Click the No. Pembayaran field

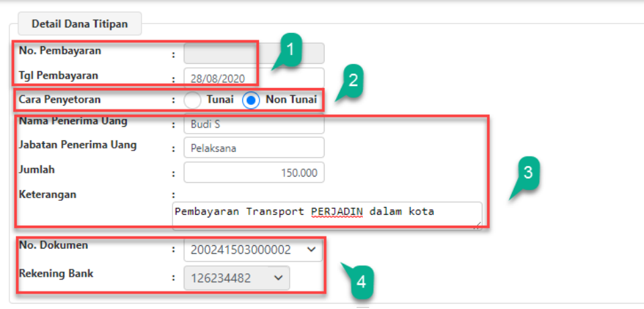254,53
